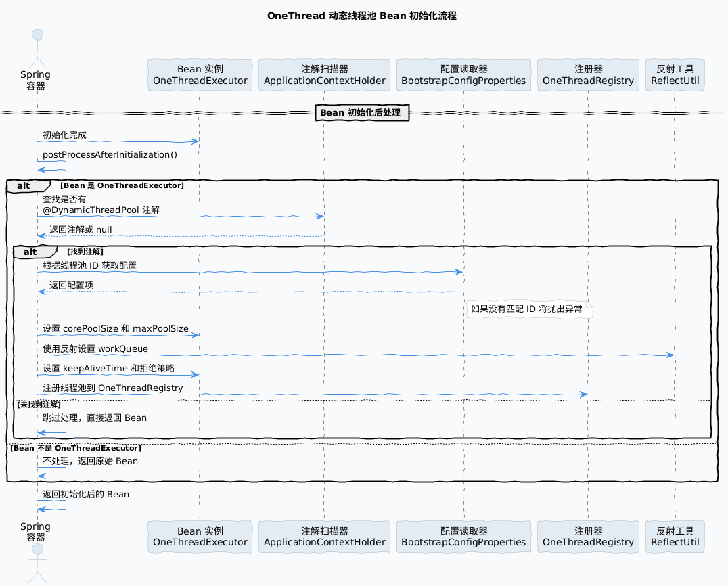Click 使用反射设置 workQueue message
The image size is (728, 586).
95,348
